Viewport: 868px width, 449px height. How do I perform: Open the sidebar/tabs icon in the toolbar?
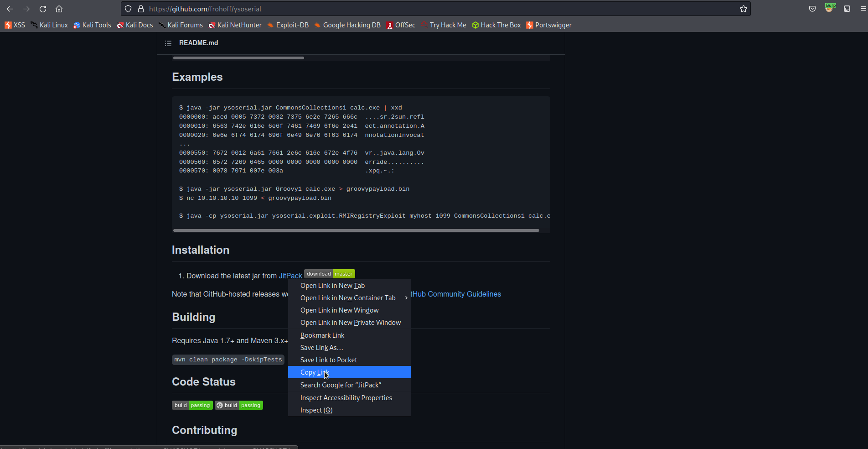click(847, 9)
